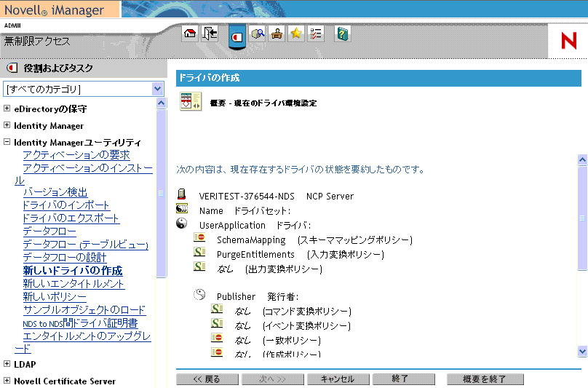Open the すべてのカテゴリ dropdown

pos(84,89)
